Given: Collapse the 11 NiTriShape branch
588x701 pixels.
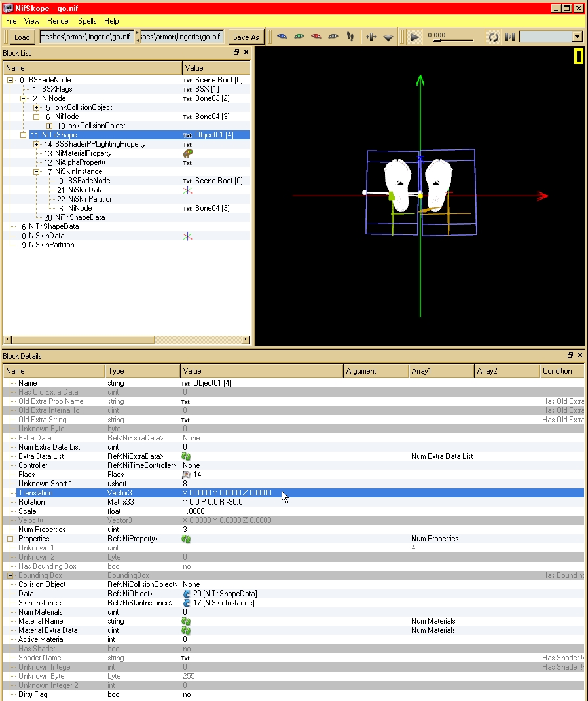Looking at the screenshot, I should coord(24,135).
